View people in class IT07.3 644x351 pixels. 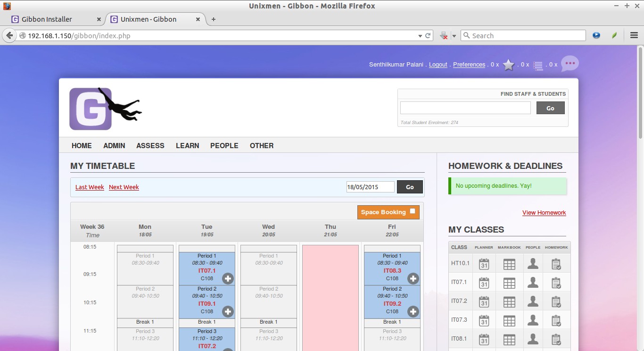point(533,320)
